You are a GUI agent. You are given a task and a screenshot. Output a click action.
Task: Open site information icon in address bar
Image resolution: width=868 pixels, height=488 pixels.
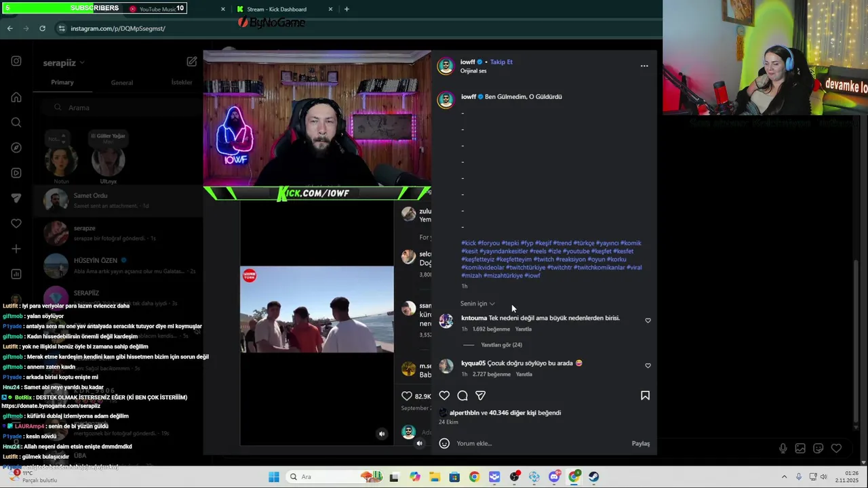click(x=62, y=28)
